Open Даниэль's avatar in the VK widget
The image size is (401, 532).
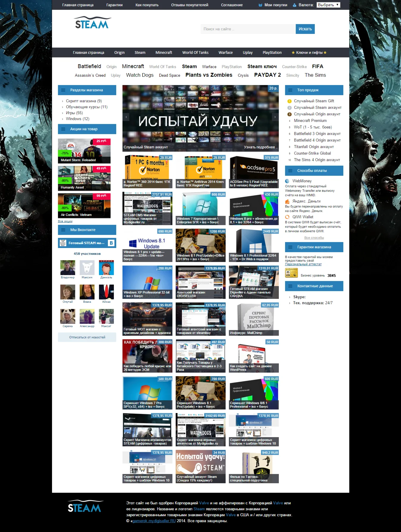[106, 268]
